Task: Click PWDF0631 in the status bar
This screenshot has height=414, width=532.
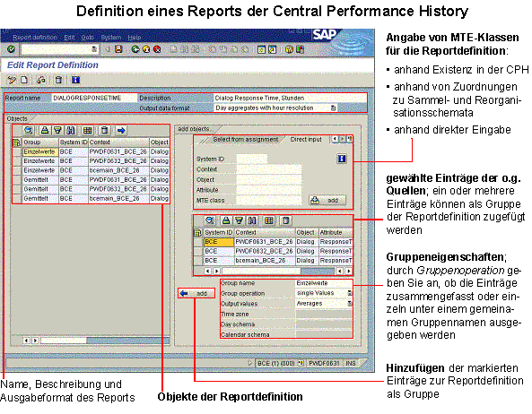Action: (x=324, y=363)
